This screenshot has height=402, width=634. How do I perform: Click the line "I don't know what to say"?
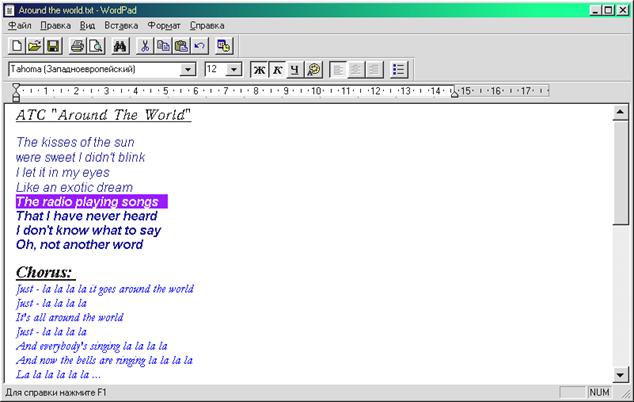(x=89, y=231)
